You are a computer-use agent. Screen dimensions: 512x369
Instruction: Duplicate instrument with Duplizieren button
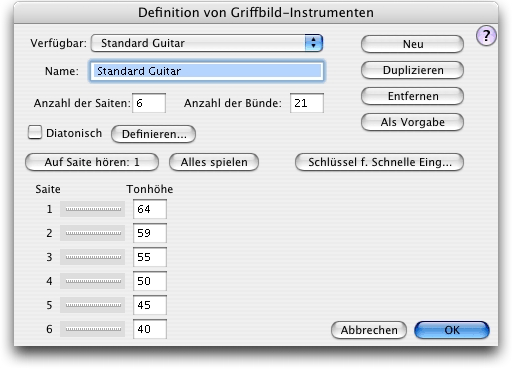pos(412,70)
